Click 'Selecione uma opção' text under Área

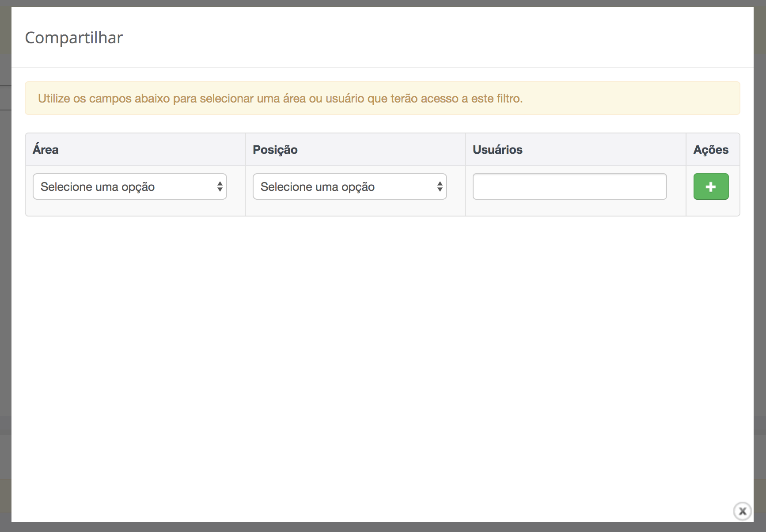(x=98, y=187)
